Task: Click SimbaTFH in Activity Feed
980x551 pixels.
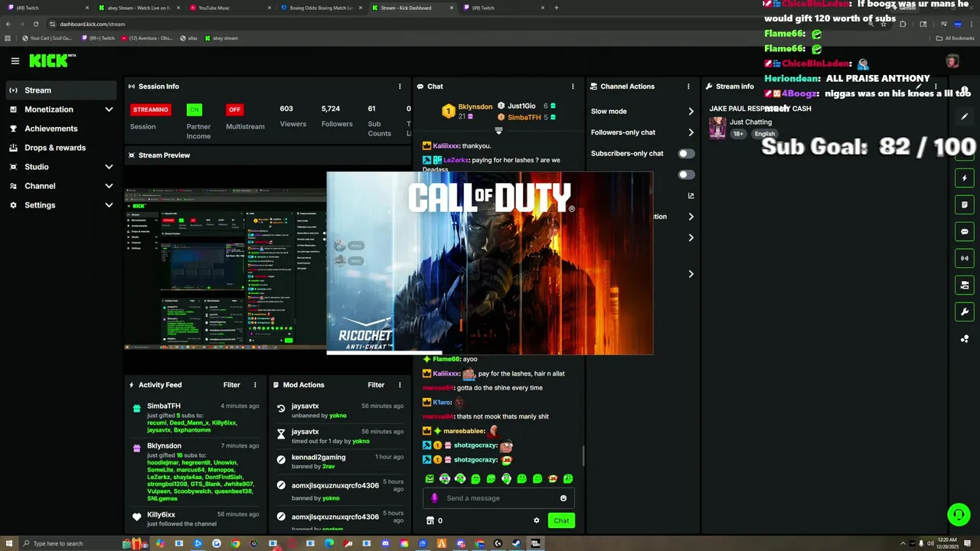Action: point(164,406)
